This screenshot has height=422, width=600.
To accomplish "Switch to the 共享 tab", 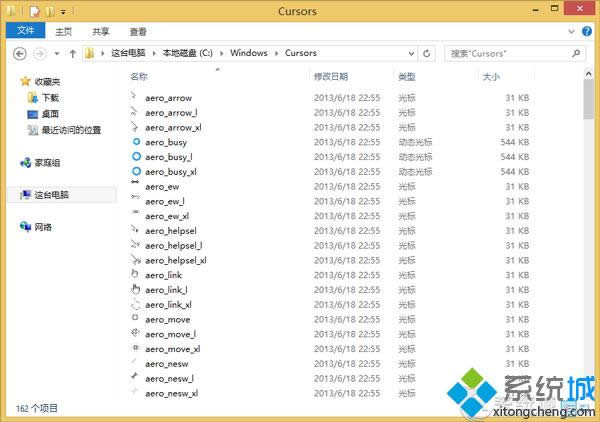I will point(101,31).
